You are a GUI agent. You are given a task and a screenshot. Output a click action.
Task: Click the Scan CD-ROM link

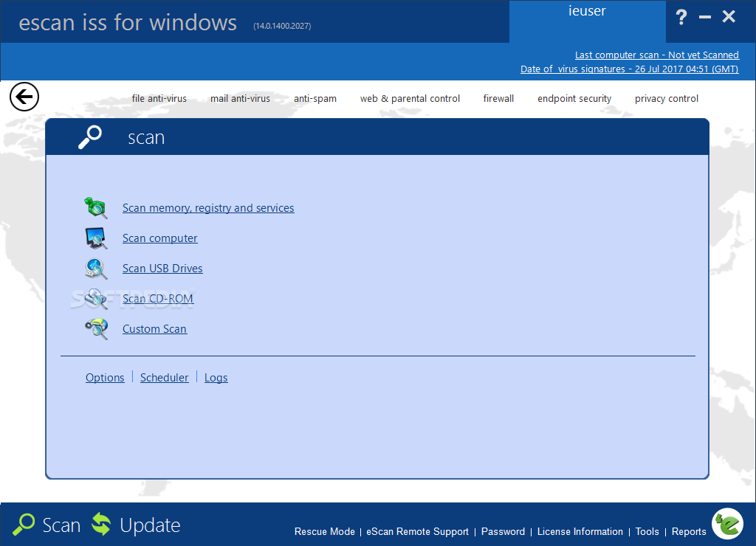pos(158,299)
